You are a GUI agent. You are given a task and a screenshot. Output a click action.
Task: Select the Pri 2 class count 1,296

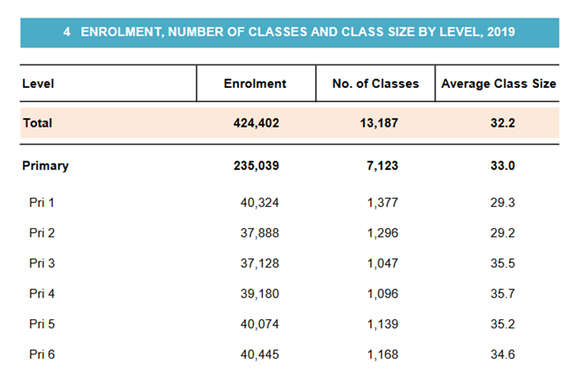point(382,233)
